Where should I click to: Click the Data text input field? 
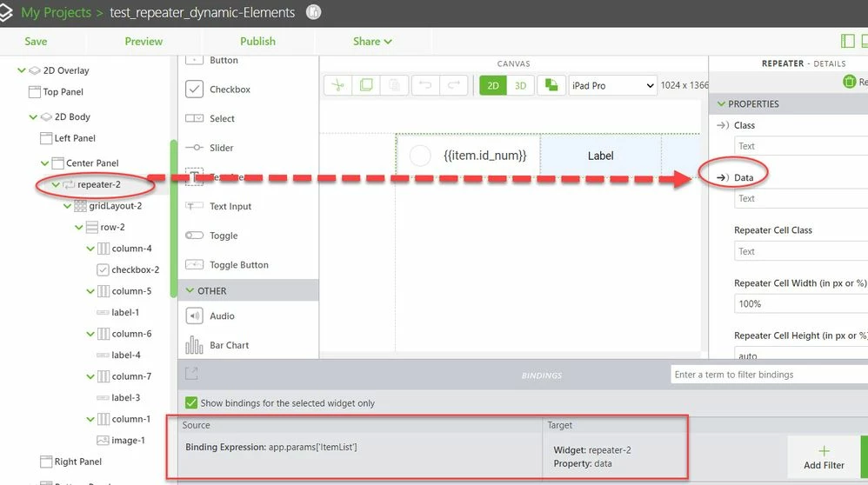(801, 198)
